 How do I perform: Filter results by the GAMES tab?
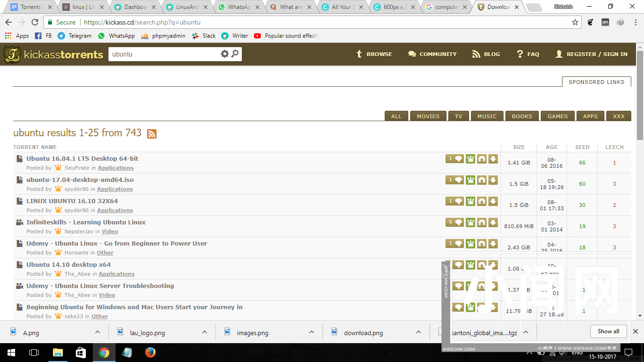coord(558,116)
